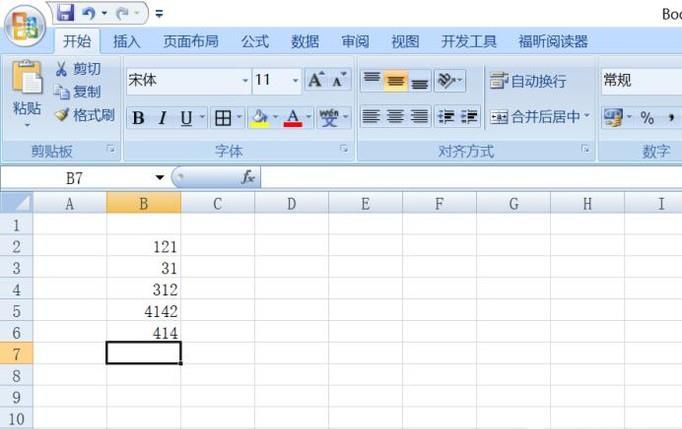The height and width of the screenshot is (429, 682).
Task: Expand the border style arrow
Action: 239,117
